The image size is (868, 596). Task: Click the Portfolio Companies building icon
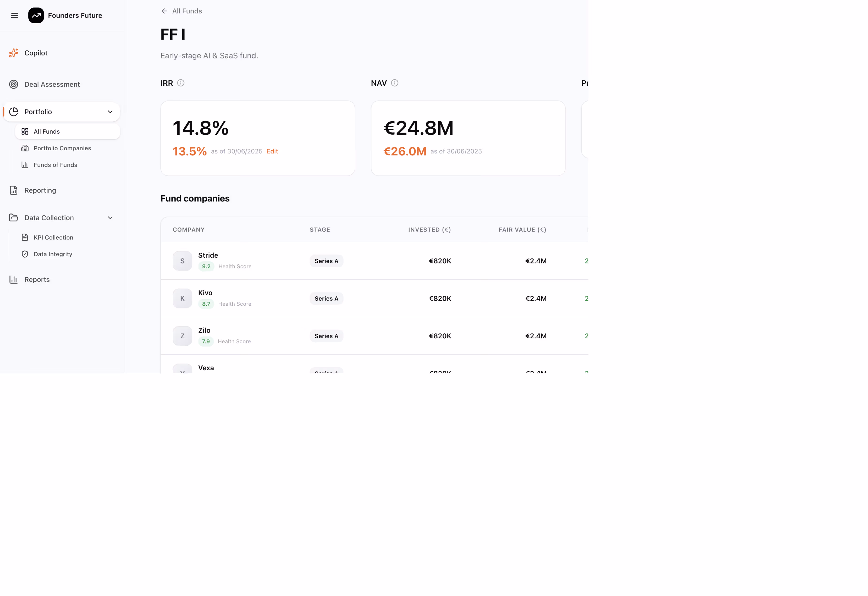click(x=25, y=148)
